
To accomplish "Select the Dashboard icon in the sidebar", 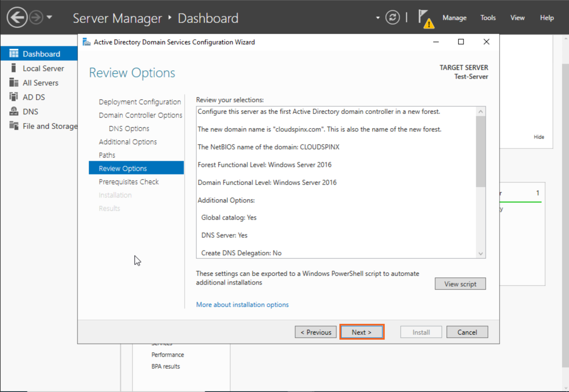I will pos(14,53).
